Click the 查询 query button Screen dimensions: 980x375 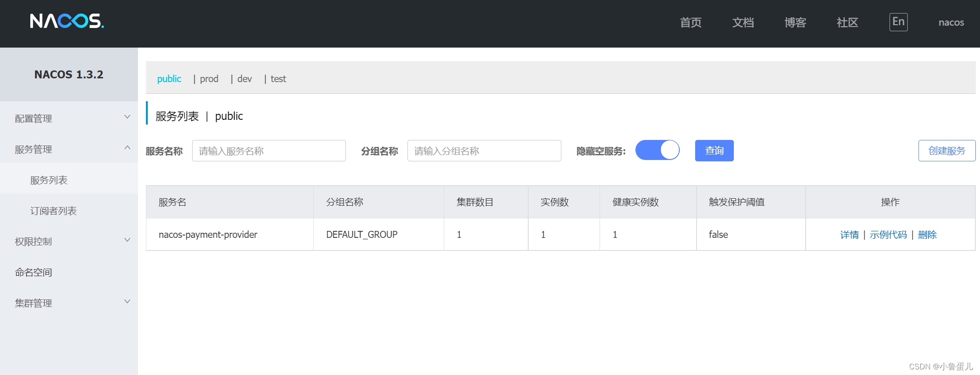coord(714,151)
